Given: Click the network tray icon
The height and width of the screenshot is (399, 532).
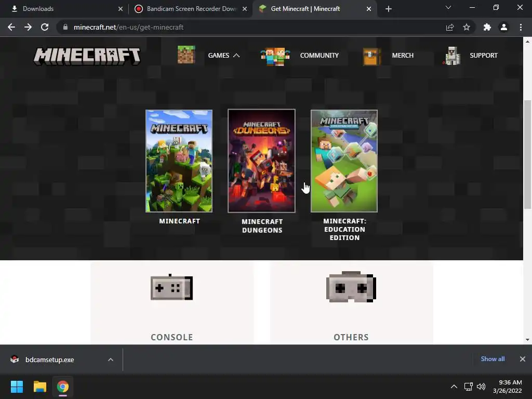Looking at the screenshot, I should click(x=469, y=387).
